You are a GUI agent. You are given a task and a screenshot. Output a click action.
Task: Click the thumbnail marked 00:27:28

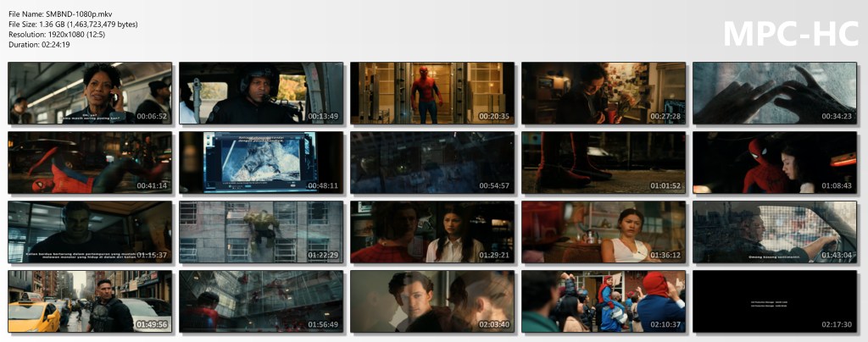coord(604,93)
